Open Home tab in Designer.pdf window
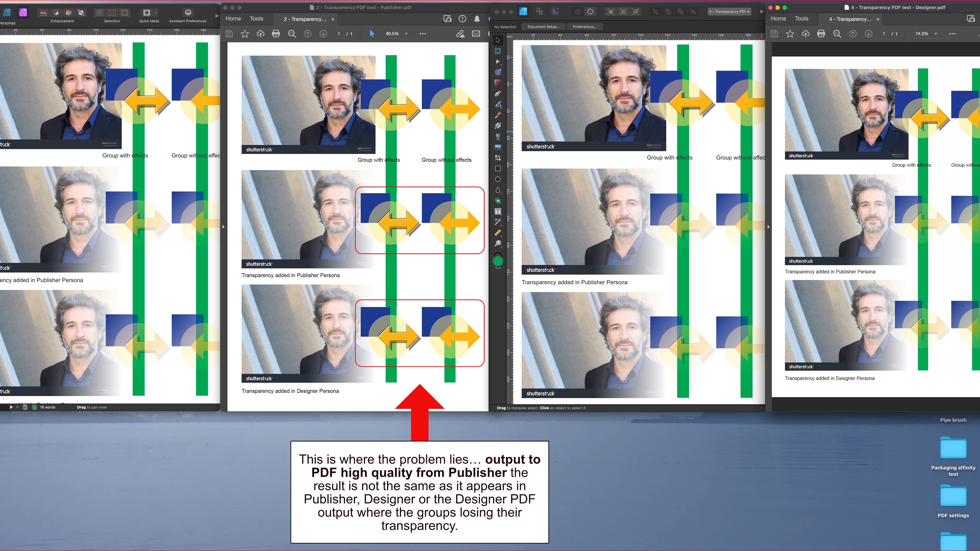 point(778,19)
